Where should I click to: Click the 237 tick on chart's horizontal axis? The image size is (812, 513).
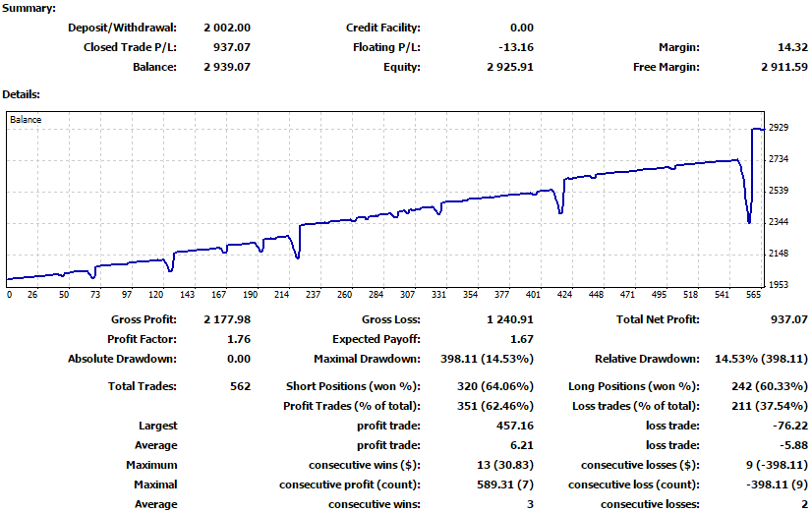[x=314, y=295]
